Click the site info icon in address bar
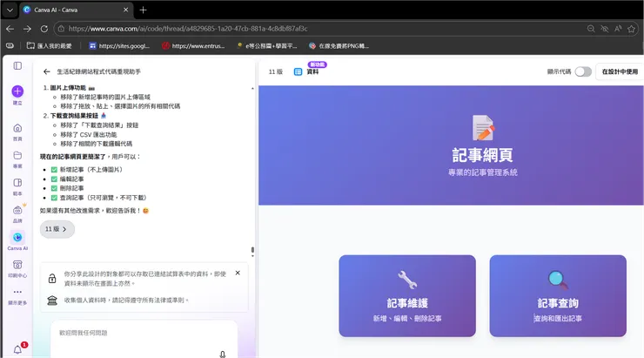Image resolution: width=644 pixels, height=358 pixels. click(61, 29)
